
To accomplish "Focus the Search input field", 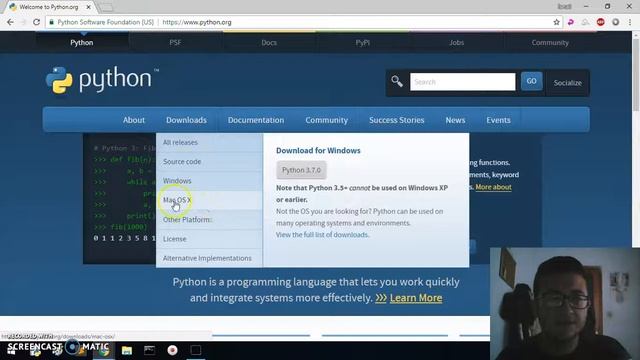I will point(462,82).
